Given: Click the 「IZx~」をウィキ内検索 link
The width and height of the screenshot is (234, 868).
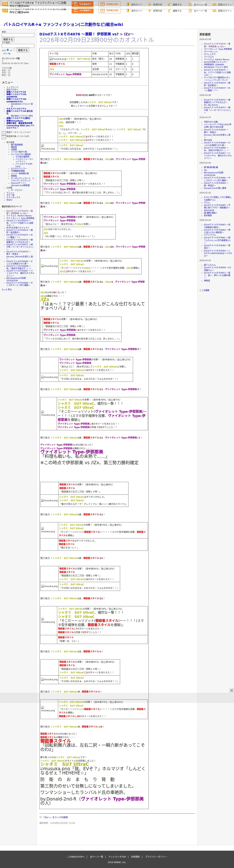Looking at the screenshot, I should click(x=55, y=817).
